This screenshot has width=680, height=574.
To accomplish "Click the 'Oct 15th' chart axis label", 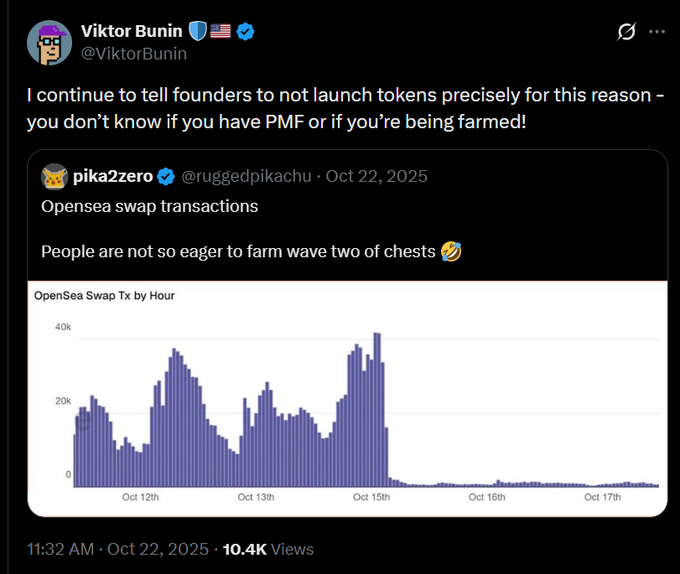I will click(371, 496).
